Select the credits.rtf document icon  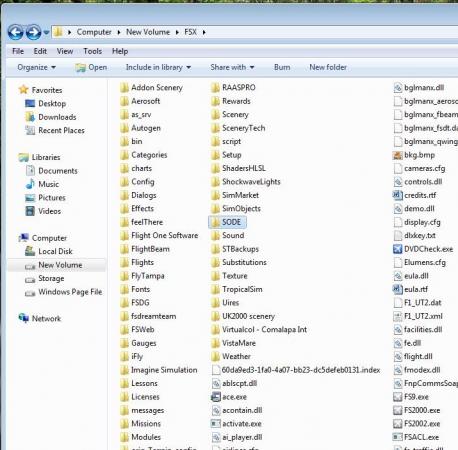coord(398,195)
